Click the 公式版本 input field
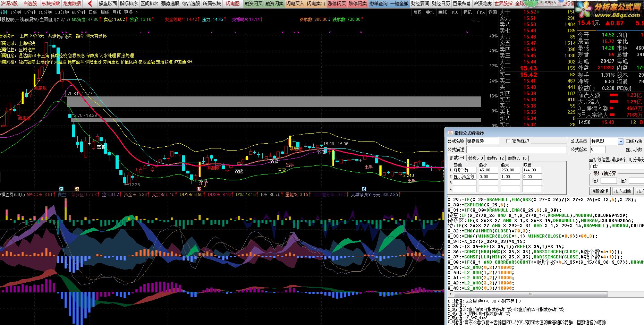This screenshot has height=325, width=644. point(598,149)
